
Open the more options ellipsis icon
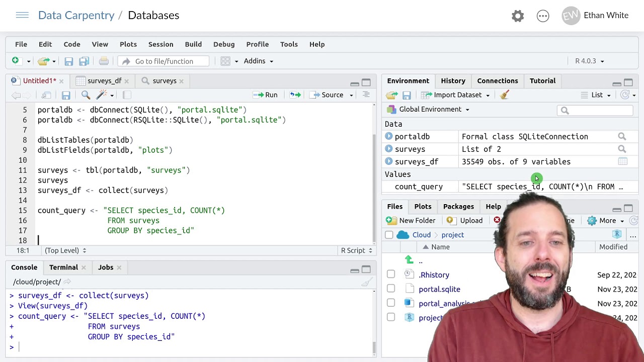(x=543, y=16)
